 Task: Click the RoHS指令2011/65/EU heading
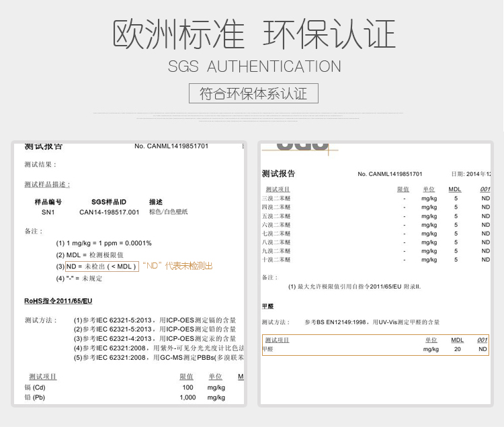tap(58, 301)
